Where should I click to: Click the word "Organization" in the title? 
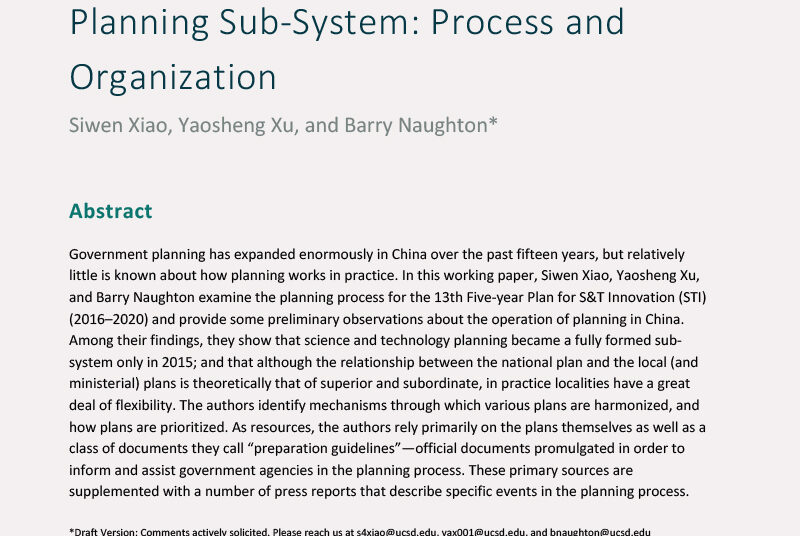[x=173, y=76]
